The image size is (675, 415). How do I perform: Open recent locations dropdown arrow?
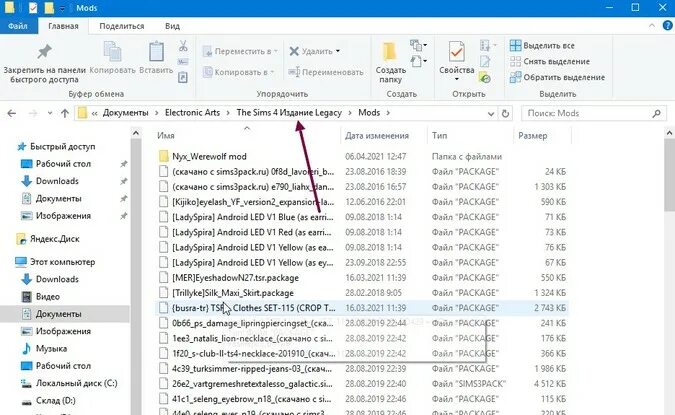[x=50, y=113]
